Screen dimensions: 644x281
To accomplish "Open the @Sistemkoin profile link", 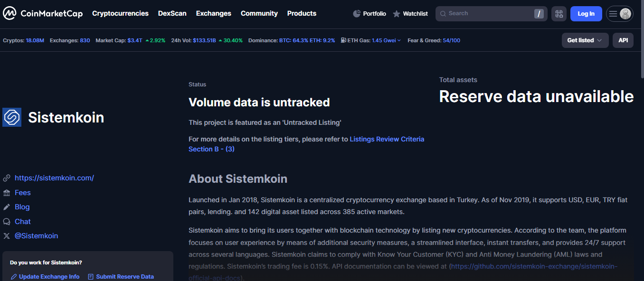I will pyautogui.click(x=36, y=236).
